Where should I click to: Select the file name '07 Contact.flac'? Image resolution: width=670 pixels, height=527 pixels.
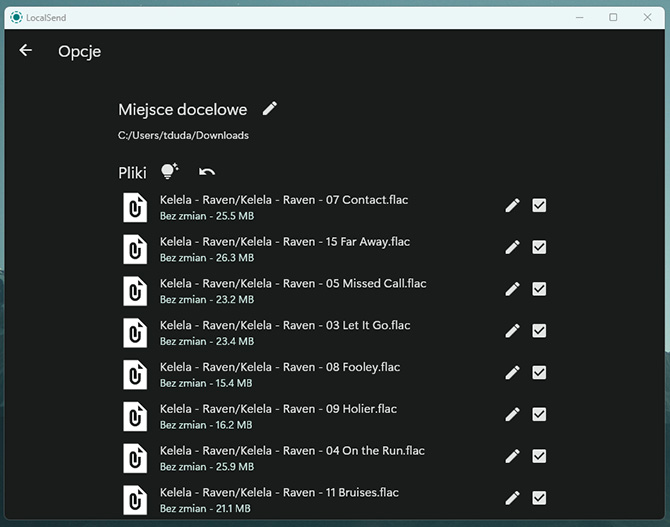coord(367,200)
